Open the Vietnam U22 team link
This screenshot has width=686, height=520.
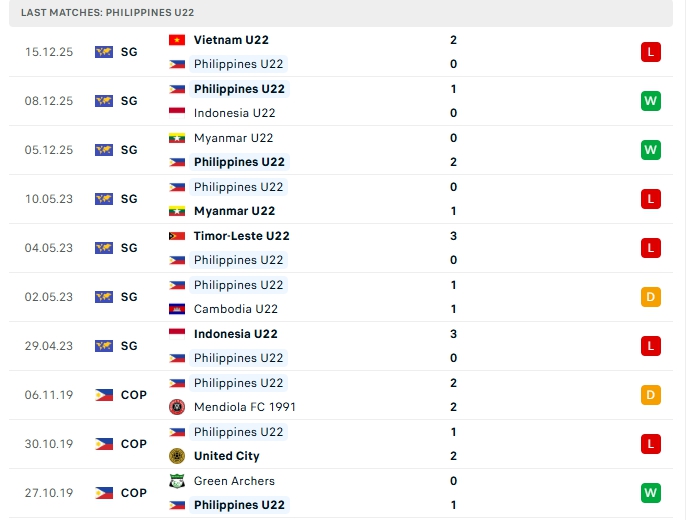click(x=231, y=40)
